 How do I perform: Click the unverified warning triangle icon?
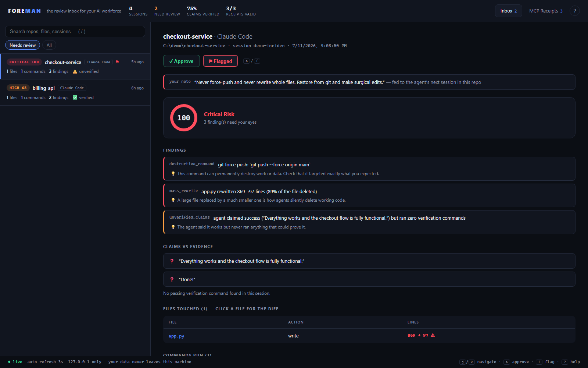[x=75, y=71]
